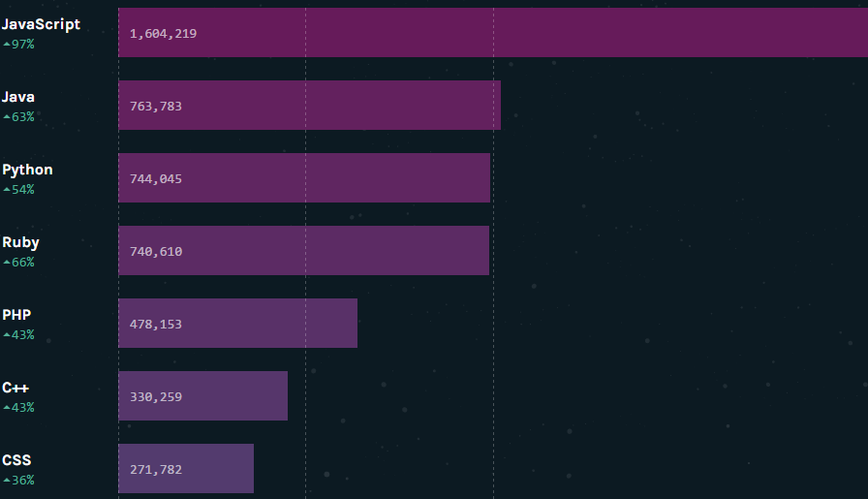Click the up-arrow icon beside Python's 54%
The image size is (868, 499).
7,189
